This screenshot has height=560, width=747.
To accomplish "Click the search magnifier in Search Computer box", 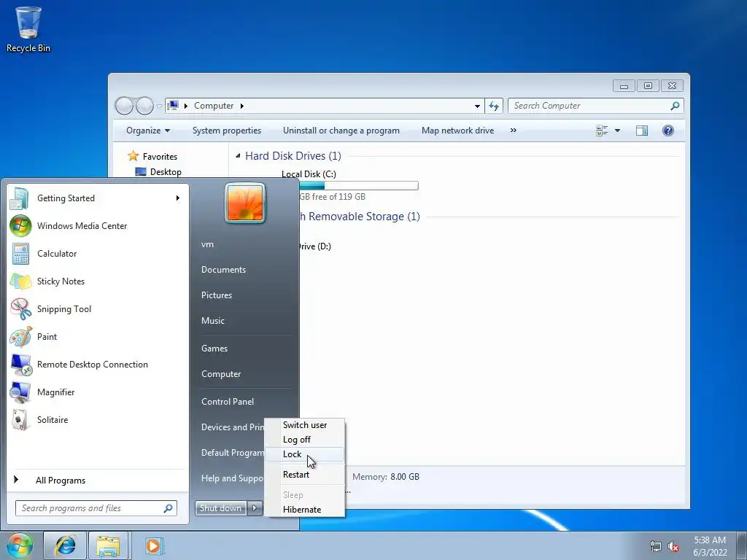I will point(675,106).
